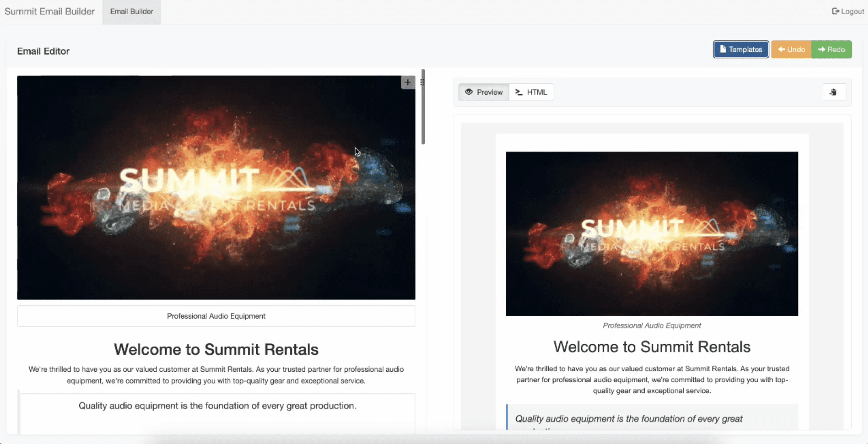
Task: Open the Email Builder nav tab
Action: 131,11
